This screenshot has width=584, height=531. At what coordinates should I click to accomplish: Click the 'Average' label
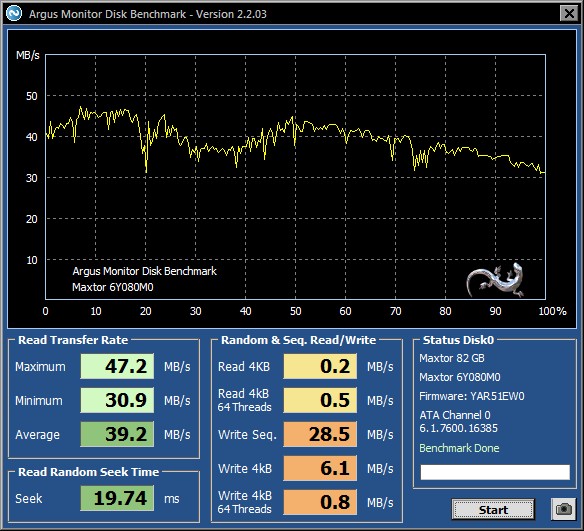click(38, 435)
